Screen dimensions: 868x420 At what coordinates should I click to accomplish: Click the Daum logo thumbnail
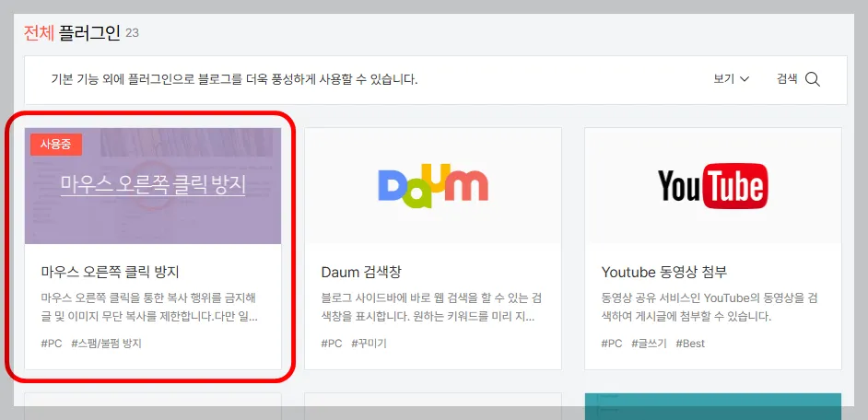tap(433, 186)
